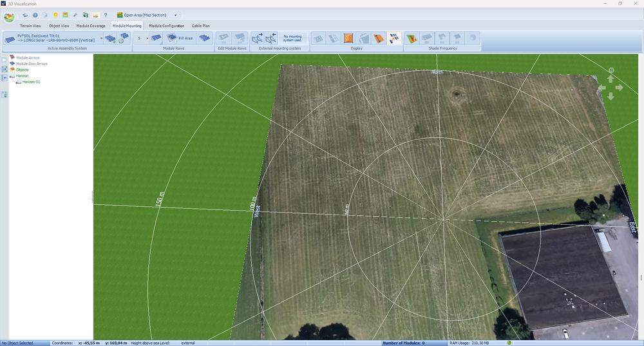Click the sun position icon

point(55,14)
